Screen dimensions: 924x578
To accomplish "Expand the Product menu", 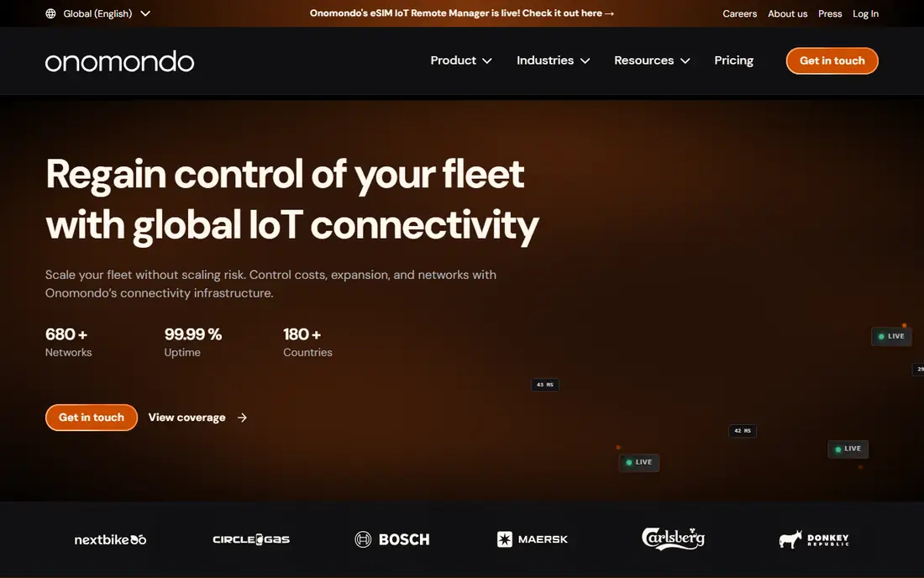I will (x=461, y=60).
